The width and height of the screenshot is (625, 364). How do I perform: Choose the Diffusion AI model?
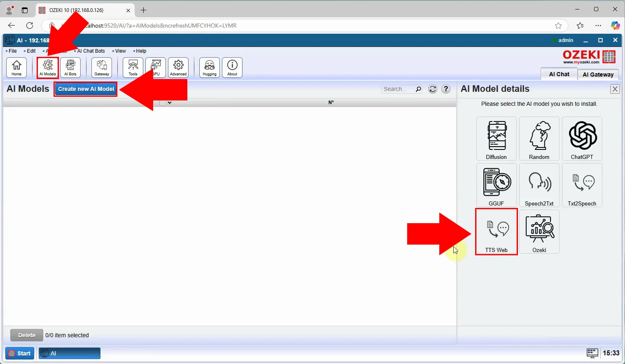497,139
